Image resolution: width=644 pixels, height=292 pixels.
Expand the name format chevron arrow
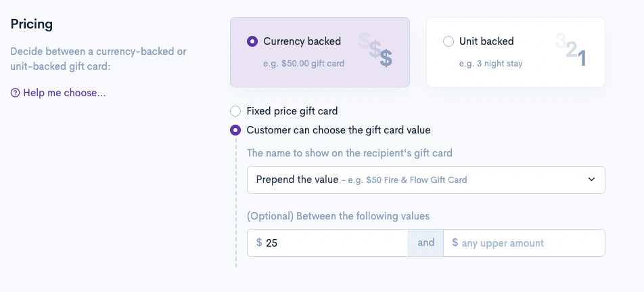pos(591,180)
